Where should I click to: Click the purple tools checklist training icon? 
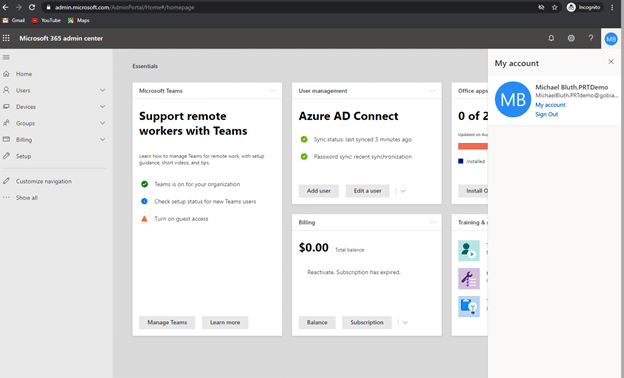point(468,279)
